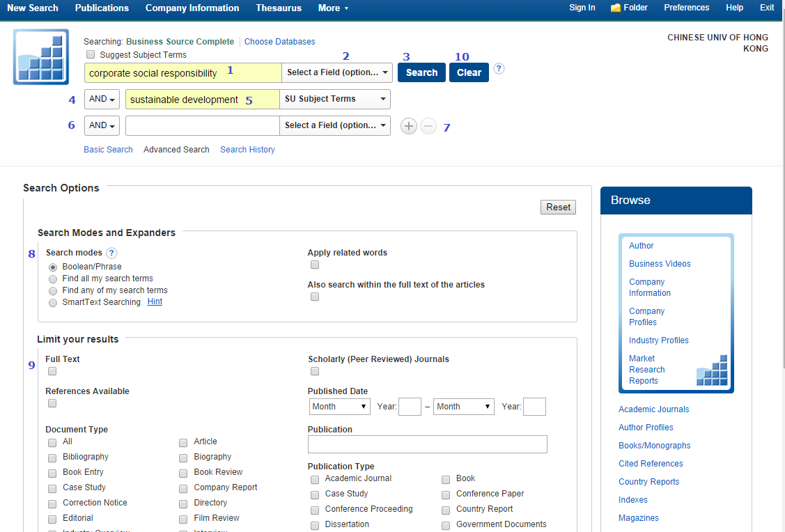This screenshot has height=532, width=785.
Task: Enable Apply related words
Action: (x=314, y=265)
